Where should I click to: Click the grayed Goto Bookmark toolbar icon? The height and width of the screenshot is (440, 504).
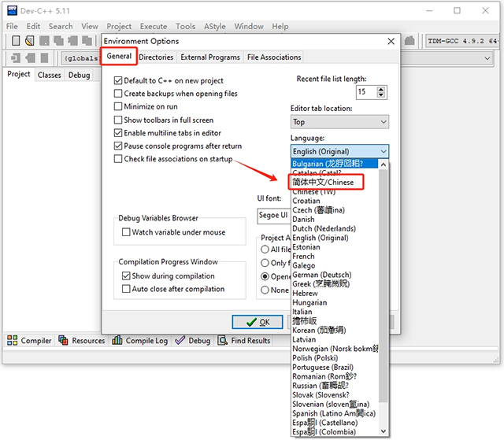click(44, 58)
